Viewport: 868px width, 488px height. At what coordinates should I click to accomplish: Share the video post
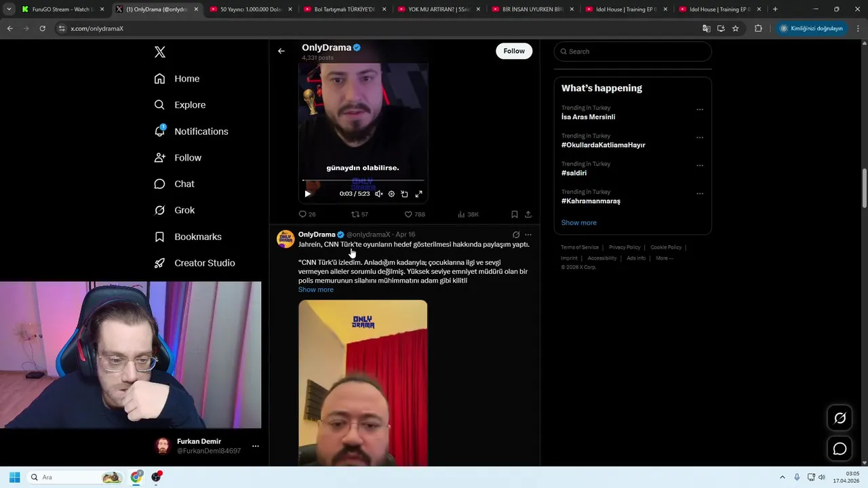[x=528, y=214]
